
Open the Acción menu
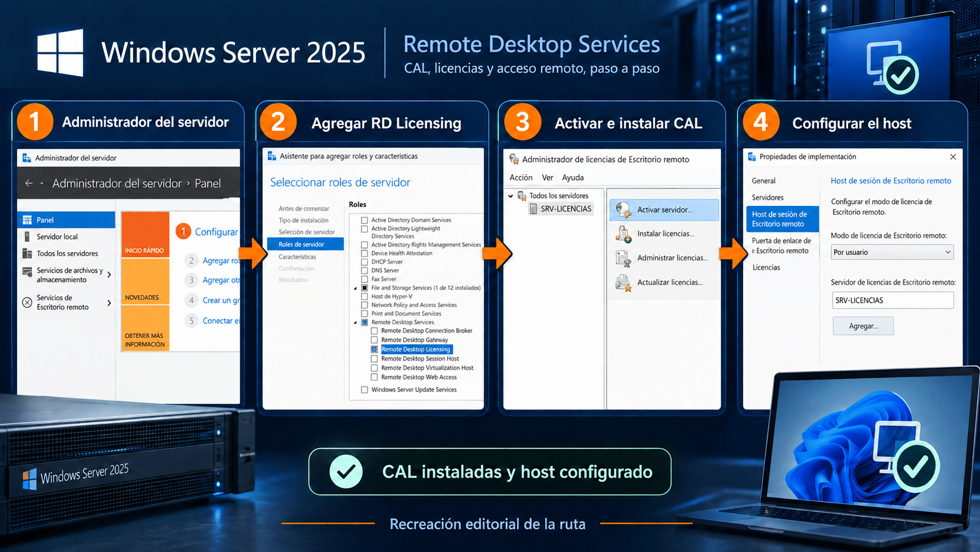(521, 178)
